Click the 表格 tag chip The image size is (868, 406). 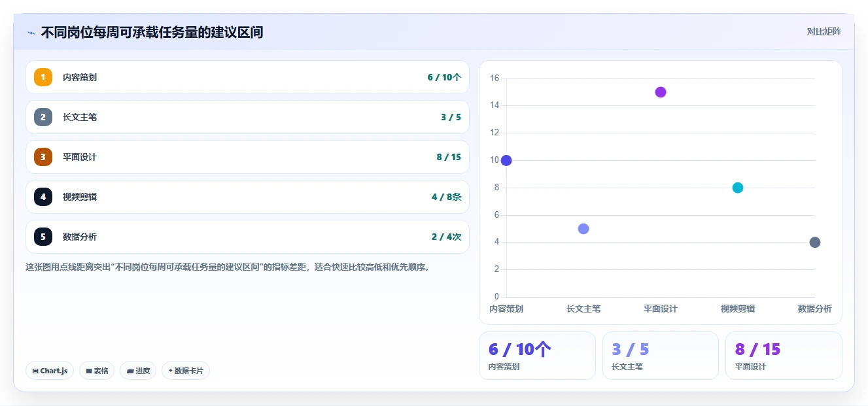coord(97,371)
